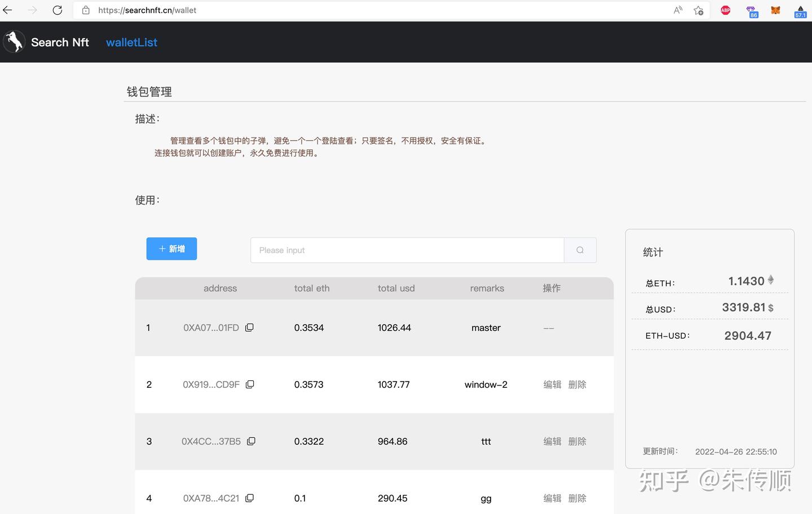Click the Search Nft horse logo
The width and height of the screenshot is (812, 514).
coord(14,41)
